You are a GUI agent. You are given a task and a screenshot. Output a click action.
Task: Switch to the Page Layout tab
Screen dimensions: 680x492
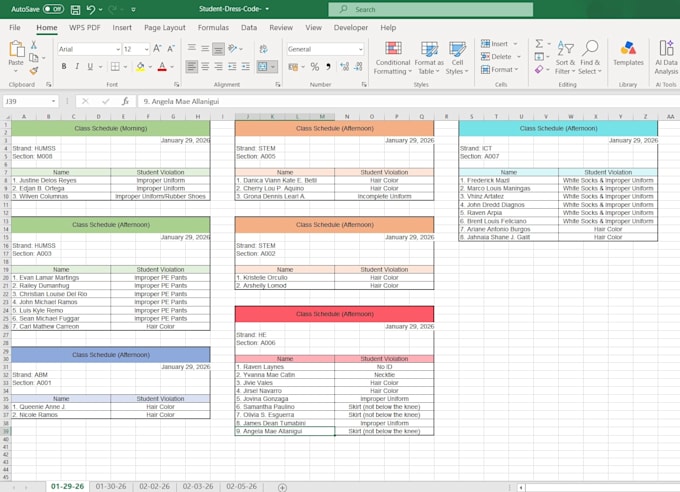coord(165,27)
